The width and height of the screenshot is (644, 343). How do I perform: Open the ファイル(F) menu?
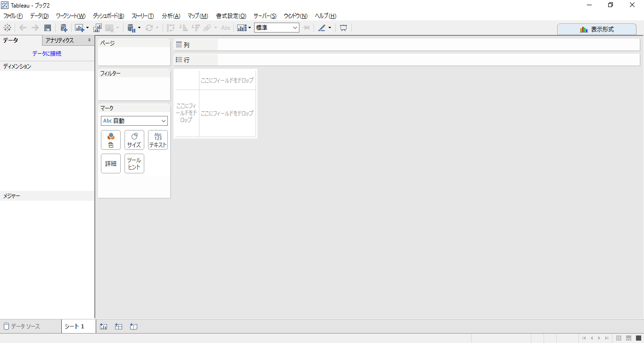[x=13, y=16]
